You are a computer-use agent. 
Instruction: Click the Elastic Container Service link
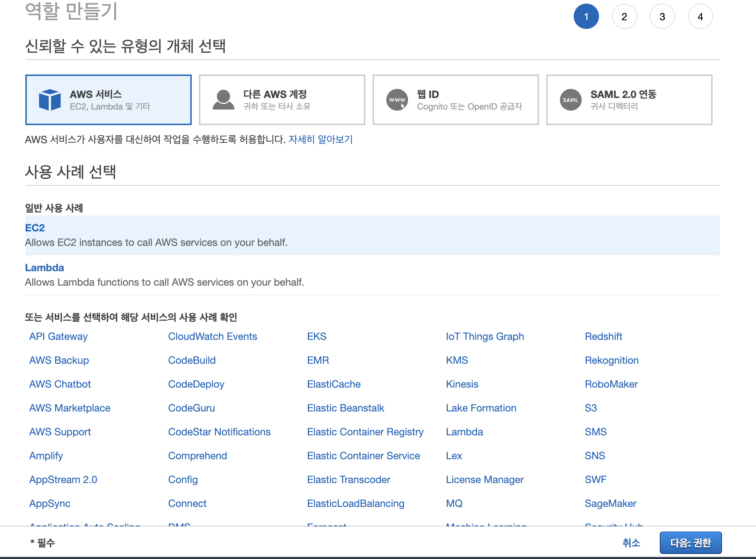[364, 456]
